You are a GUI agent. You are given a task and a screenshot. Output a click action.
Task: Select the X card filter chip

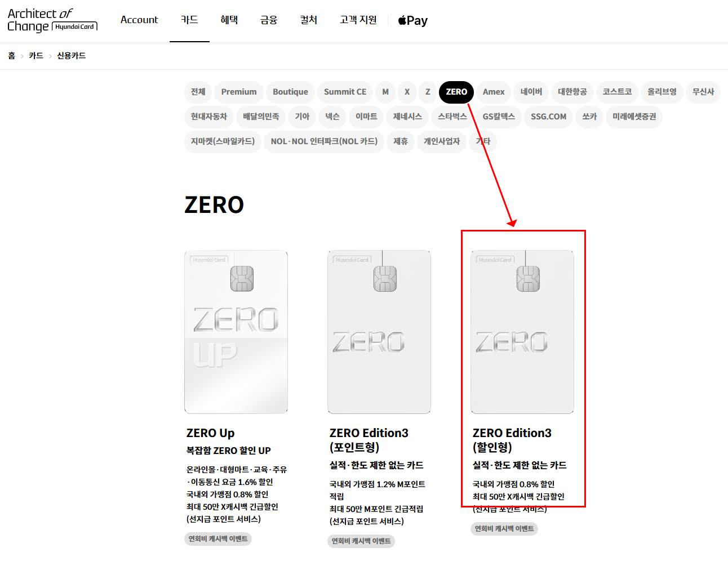(x=407, y=92)
